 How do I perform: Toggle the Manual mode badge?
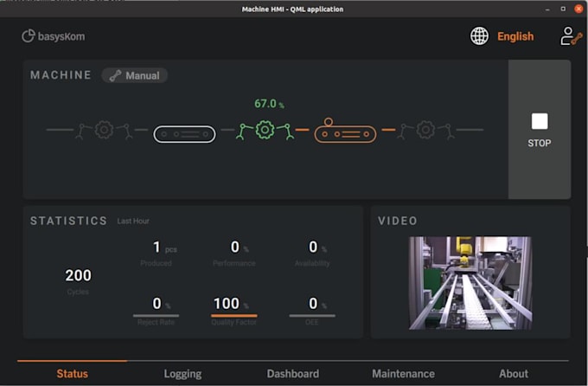[135, 75]
